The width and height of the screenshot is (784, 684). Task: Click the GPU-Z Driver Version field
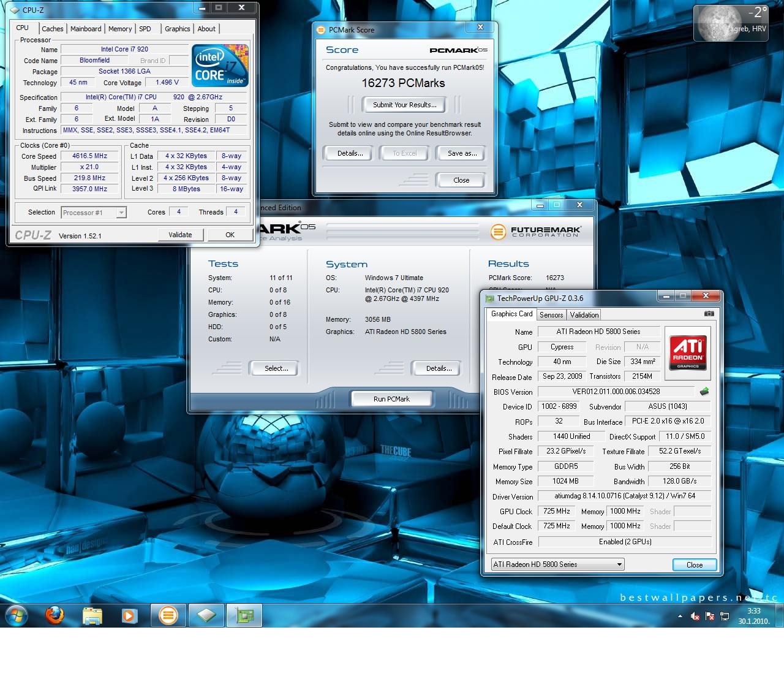coord(624,496)
